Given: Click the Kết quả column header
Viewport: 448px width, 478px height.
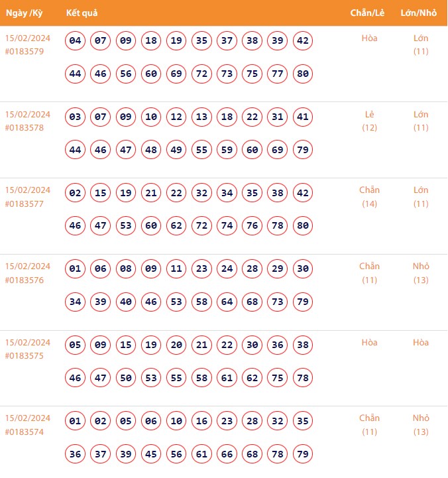Looking at the screenshot, I should (x=82, y=13).
